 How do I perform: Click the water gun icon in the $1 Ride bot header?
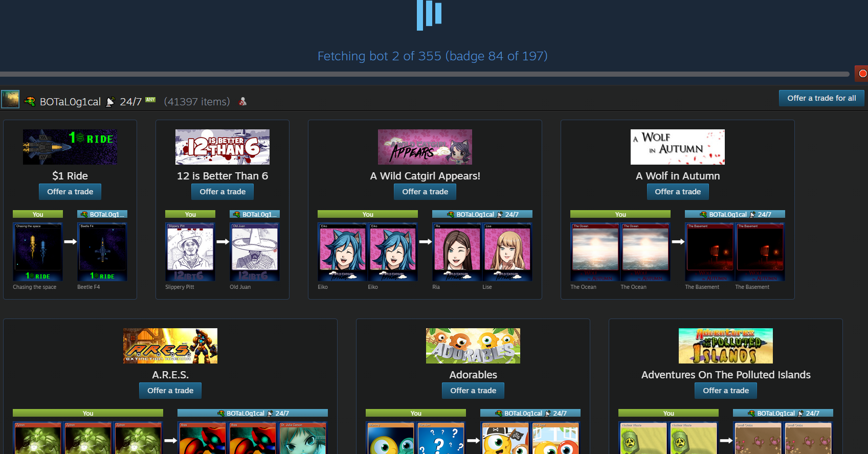(x=84, y=215)
